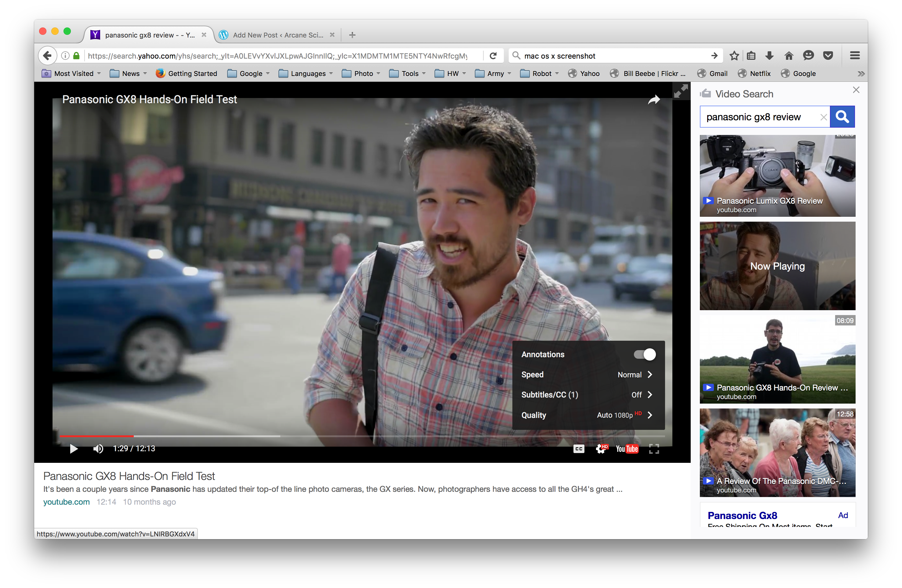The height and width of the screenshot is (588, 902).
Task: Expand the Most Visited bookmarks folder
Action: coord(71,74)
